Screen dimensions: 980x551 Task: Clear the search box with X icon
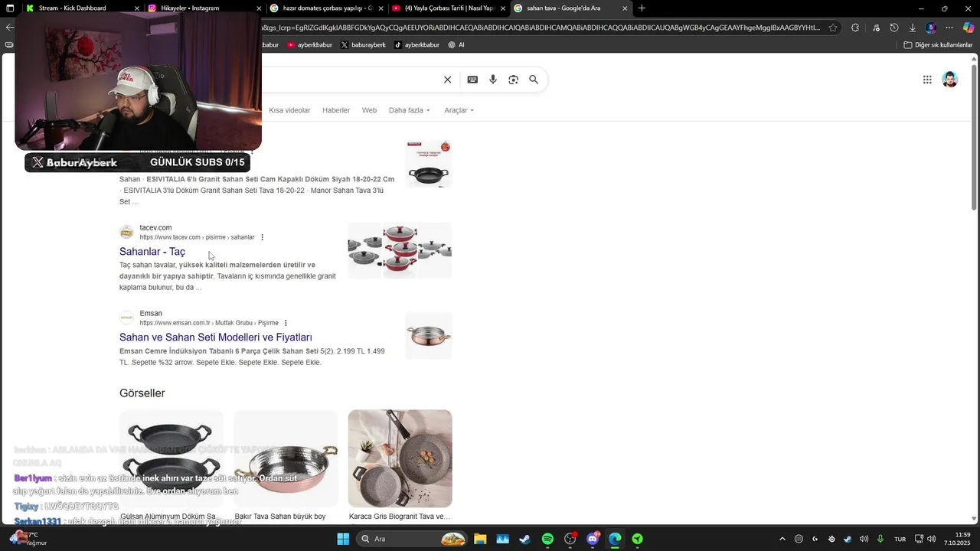click(x=448, y=80)
